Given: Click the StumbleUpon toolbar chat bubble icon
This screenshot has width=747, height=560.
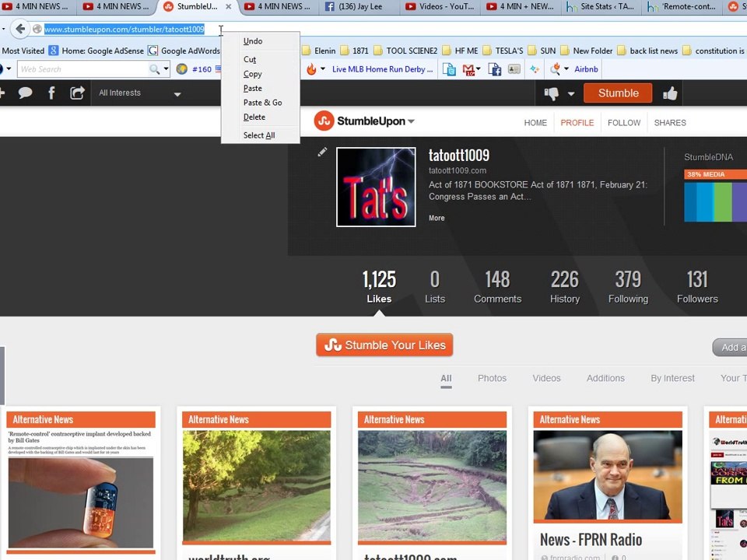Looking at the screenshot, I should click(25, 93).
